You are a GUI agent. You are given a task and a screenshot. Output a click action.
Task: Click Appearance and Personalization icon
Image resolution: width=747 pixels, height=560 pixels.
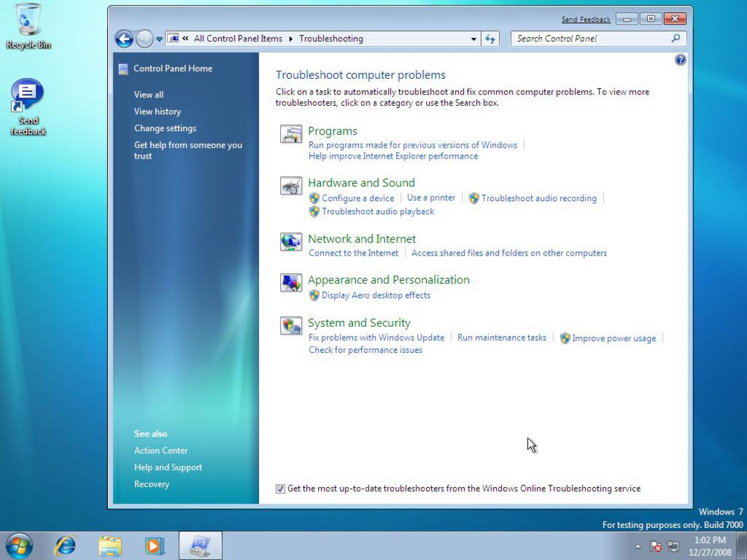tap(291, 283)
